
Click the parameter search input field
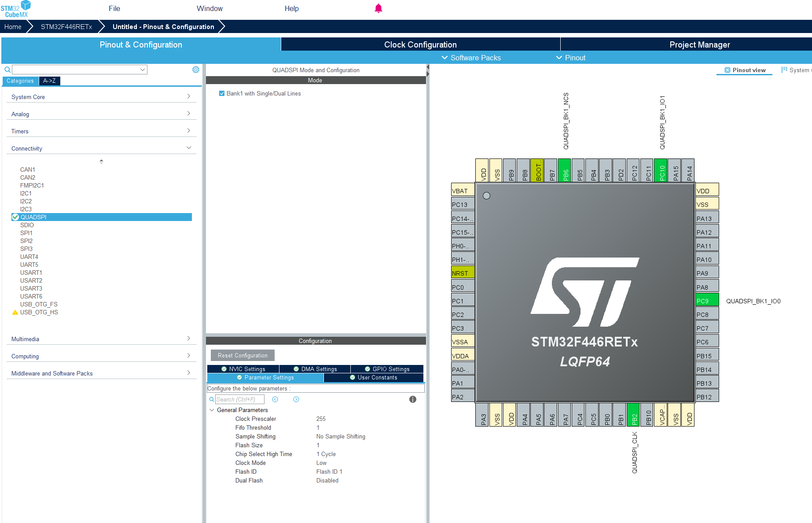coord(240,399)
